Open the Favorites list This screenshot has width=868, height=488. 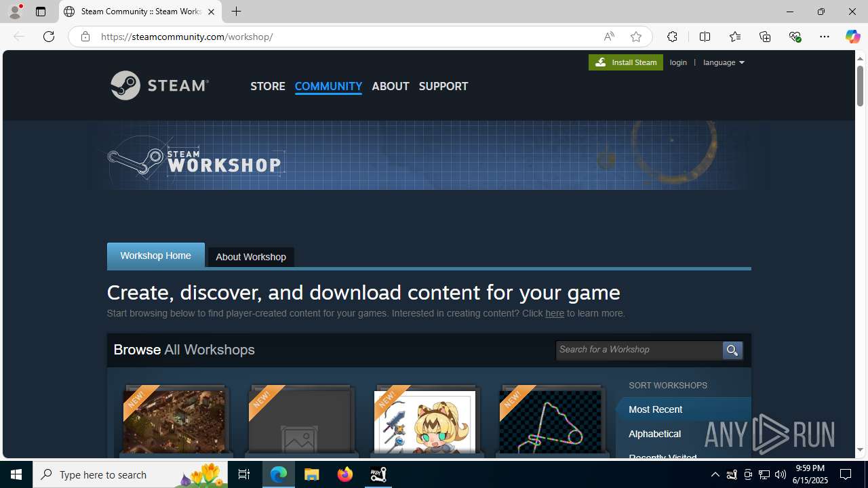pos(735,37)
